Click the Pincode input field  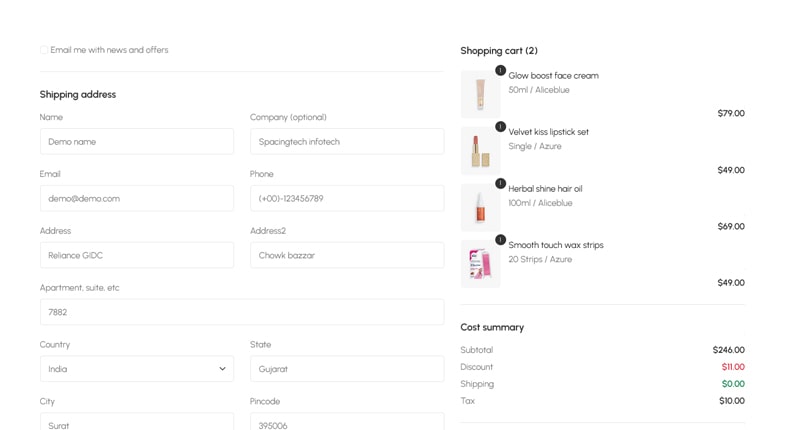coord(346,423)
